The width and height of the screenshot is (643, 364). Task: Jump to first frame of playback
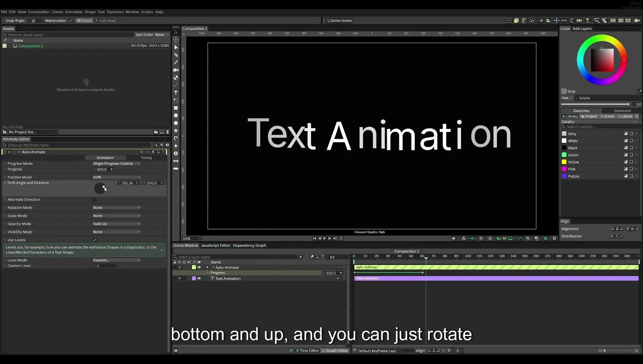[314, 239]
